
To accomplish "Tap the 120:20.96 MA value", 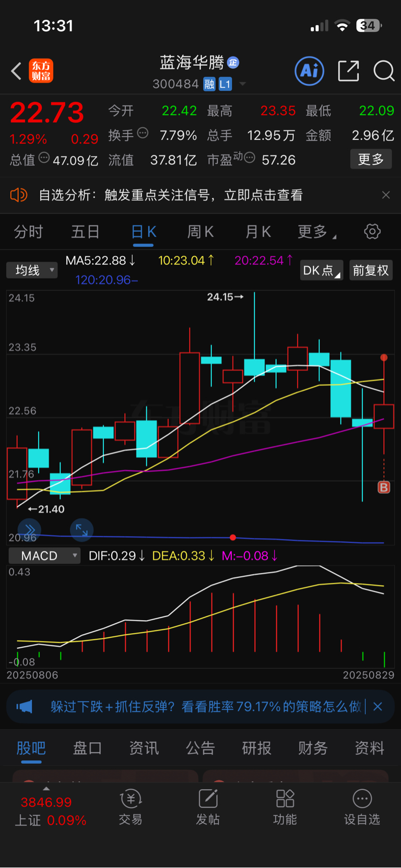I will [107, 280].
